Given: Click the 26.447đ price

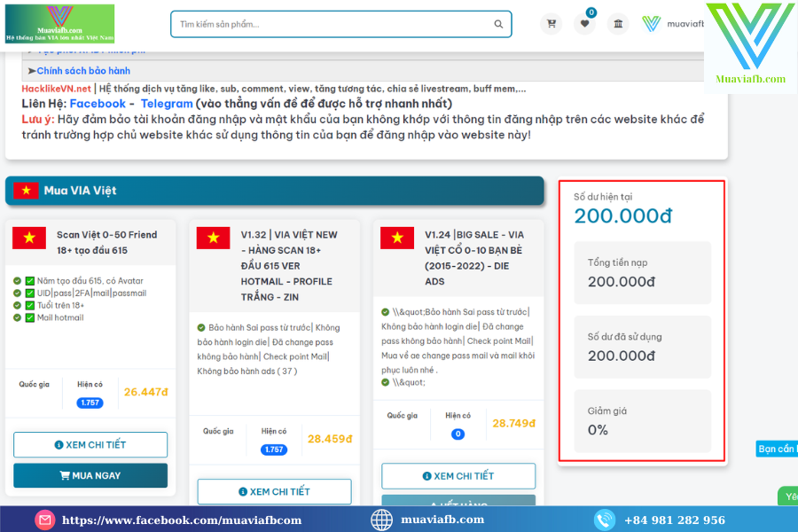Looking at the screenshot, I should pos(145,392).
